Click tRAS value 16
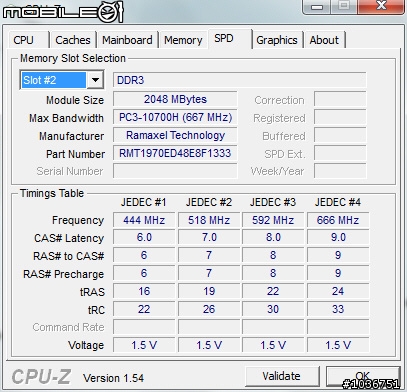 click(144, 291)
